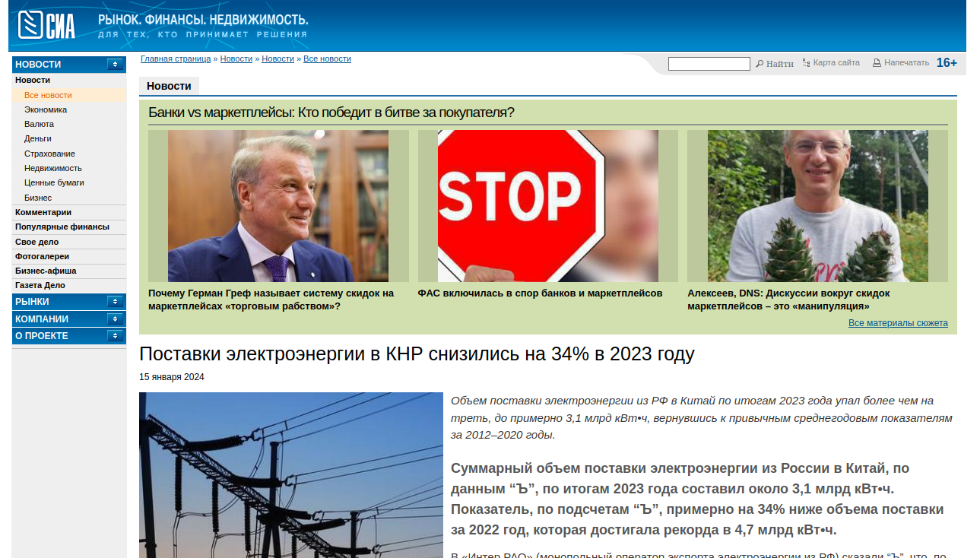Click the man with pine cones thumbnail
Image resolution: width=980 pixels, height=558 pixels.
coord(818,206)
